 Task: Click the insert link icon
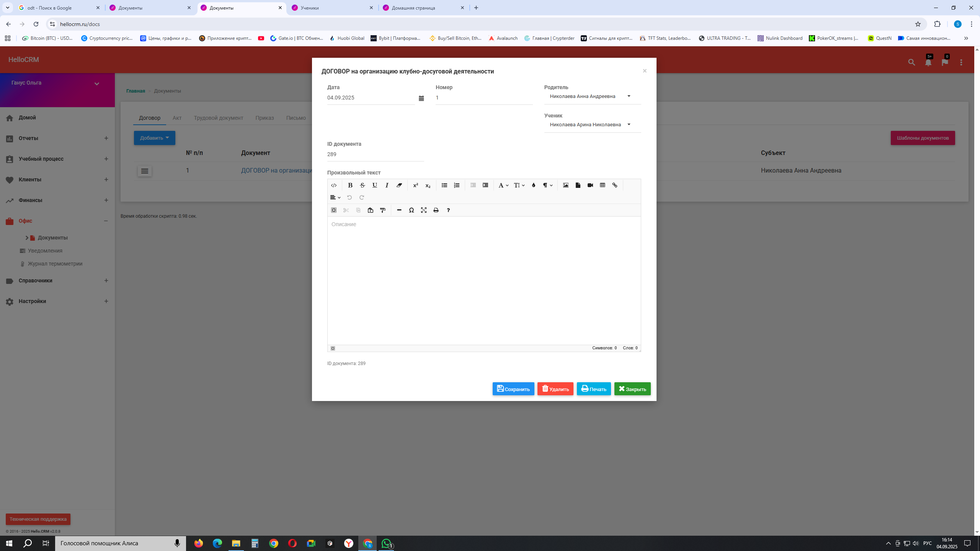point(615,185)
